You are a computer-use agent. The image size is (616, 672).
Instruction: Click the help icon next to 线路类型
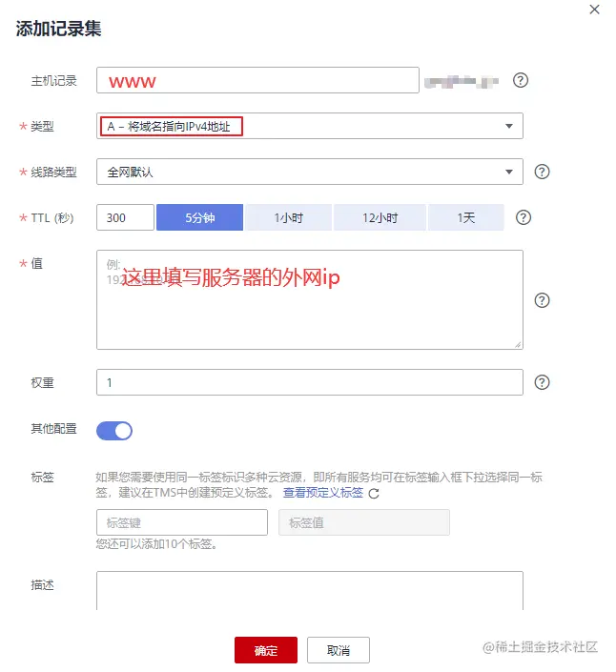[x=542, y=172]
